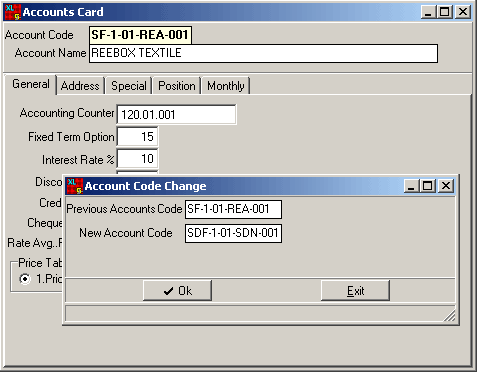Click the Account Name field REEBOX TEXTILE

(263, 53)
